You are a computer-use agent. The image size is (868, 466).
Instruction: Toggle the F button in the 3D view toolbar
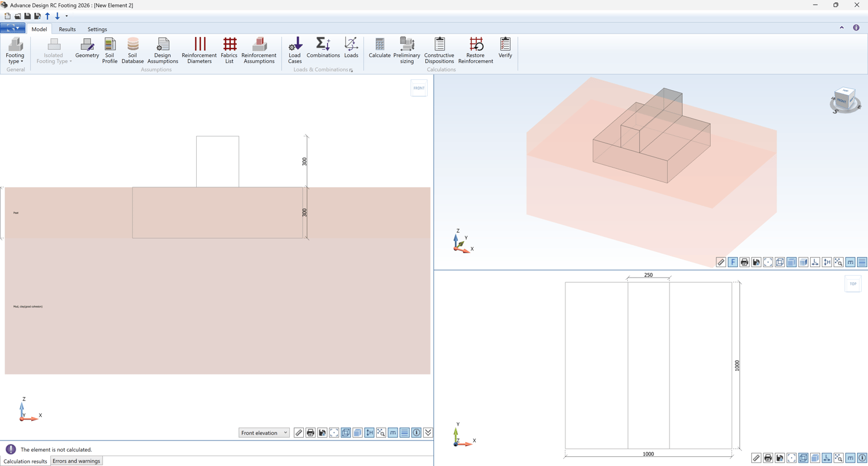733,262
